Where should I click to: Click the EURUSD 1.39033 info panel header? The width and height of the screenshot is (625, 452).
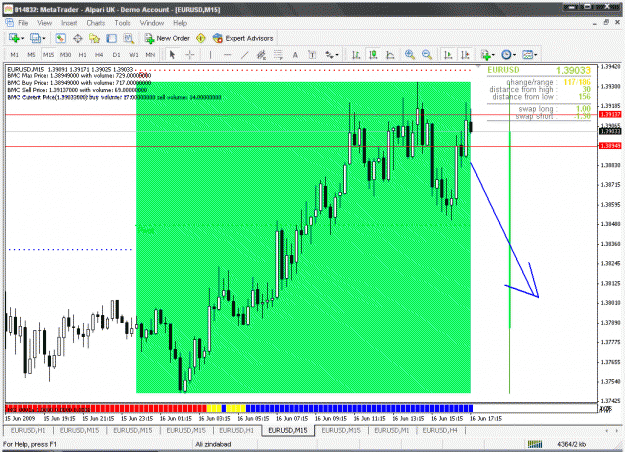(539, 70)
